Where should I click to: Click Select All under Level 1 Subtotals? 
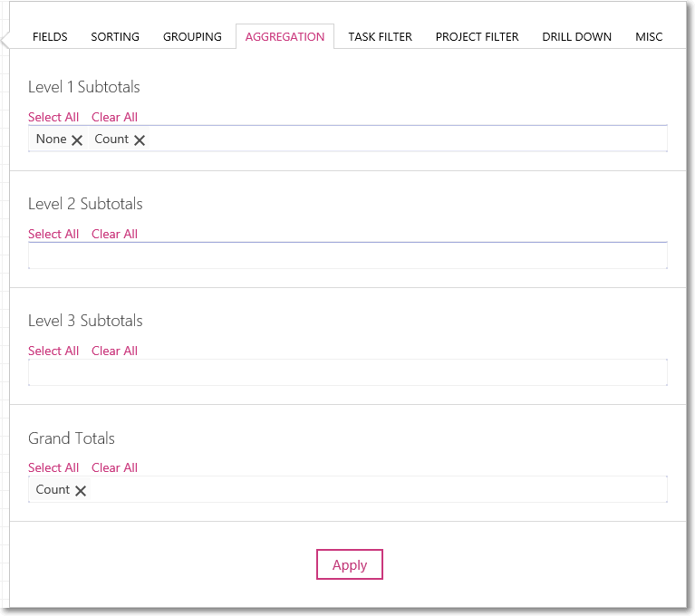[53, 117]
